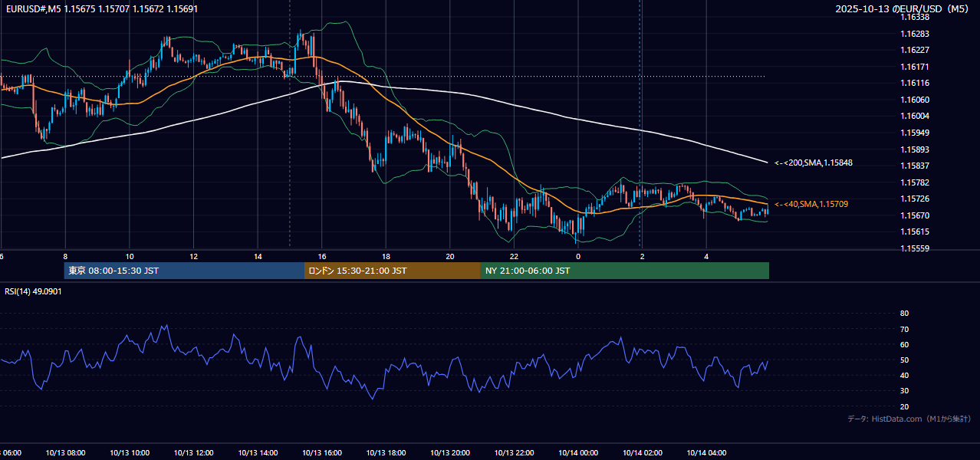
Task: Click RSI scale value 50
Action: [x=904, y=360]
